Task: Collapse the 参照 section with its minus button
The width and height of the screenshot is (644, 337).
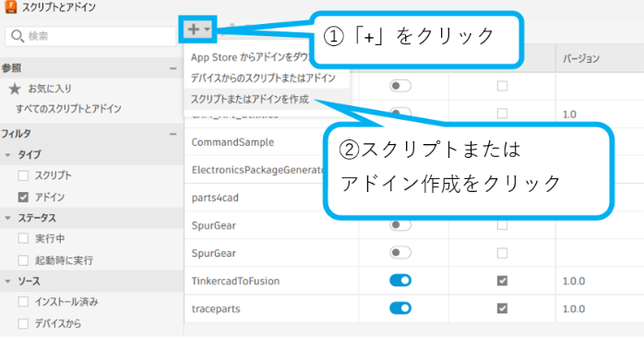Action: pyautogui.click(x=173, y=68)
